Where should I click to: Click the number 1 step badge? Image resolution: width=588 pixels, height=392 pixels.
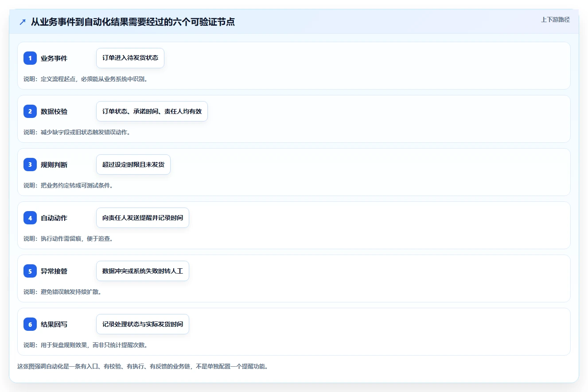[30, 58]
